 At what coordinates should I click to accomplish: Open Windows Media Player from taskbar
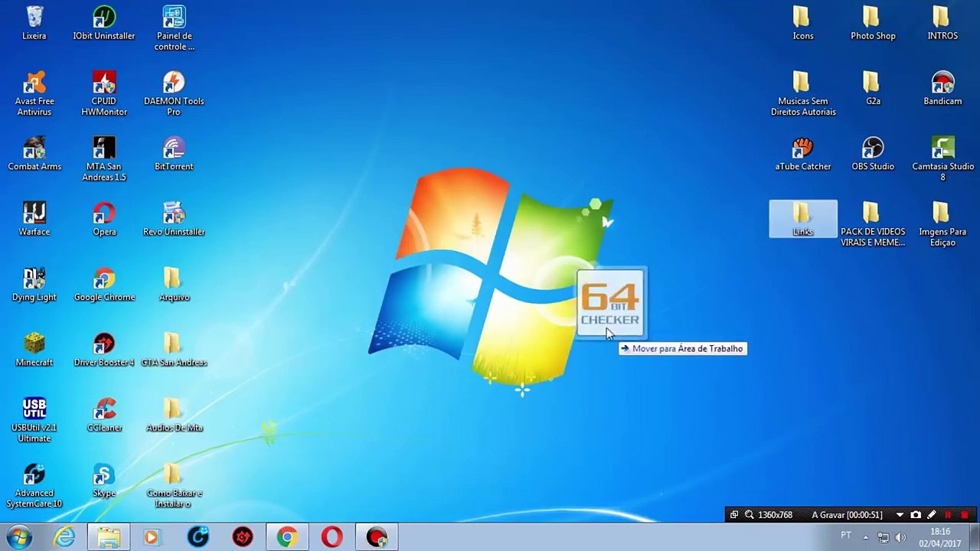[x=152, y=537]
